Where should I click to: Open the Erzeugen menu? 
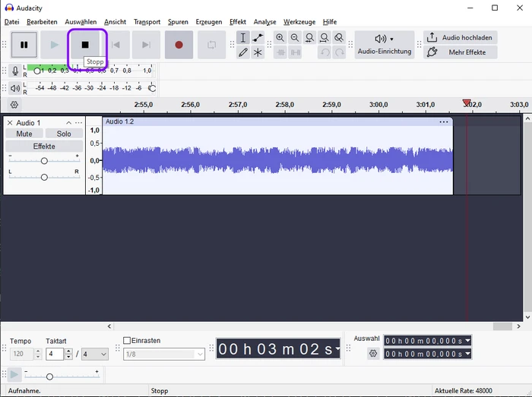209,22
